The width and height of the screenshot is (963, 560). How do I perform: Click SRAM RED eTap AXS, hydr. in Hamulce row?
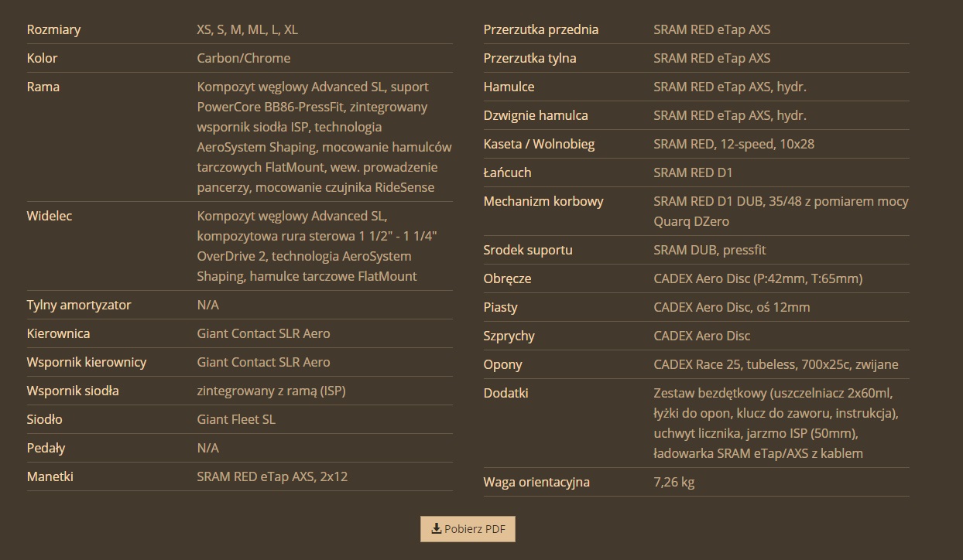click(x=730, y=87)
